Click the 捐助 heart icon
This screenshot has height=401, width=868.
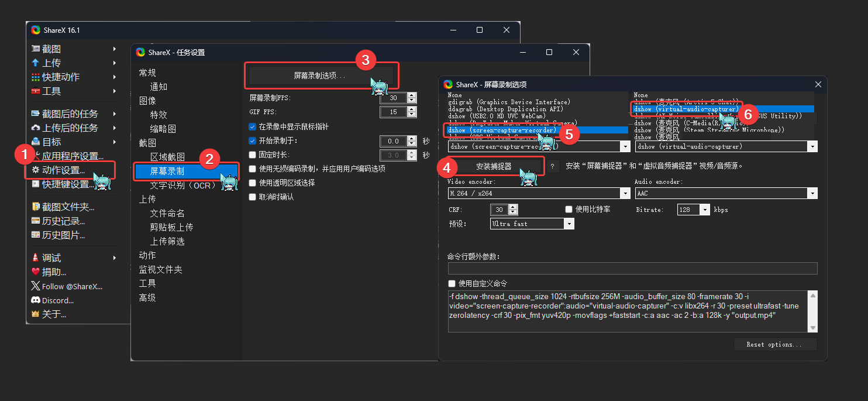pyautogui.click(x=36, y=272)
